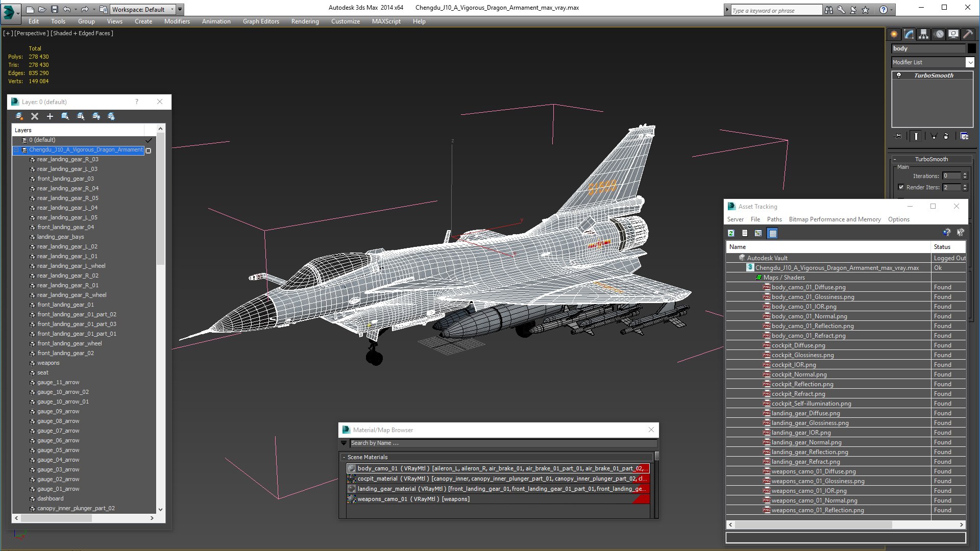Viewport: 980px width, 551px height.
Task: Click Create New Layer icon in Layer dialog
Action: click(19, 116)
